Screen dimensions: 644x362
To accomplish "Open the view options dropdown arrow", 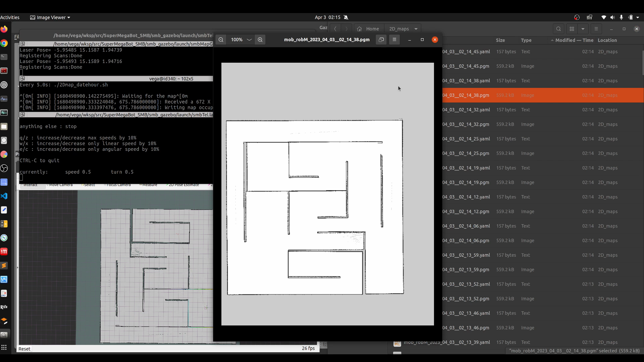I will tap(583, 29).
